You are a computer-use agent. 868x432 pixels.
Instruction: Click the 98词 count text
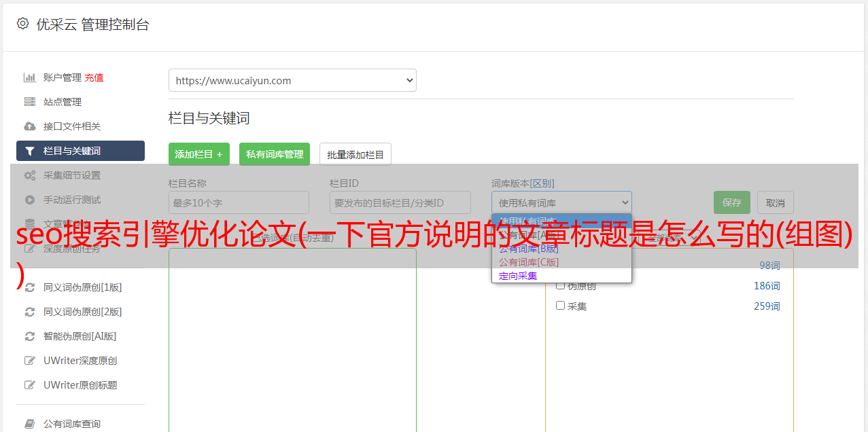[x=769, y=266]
